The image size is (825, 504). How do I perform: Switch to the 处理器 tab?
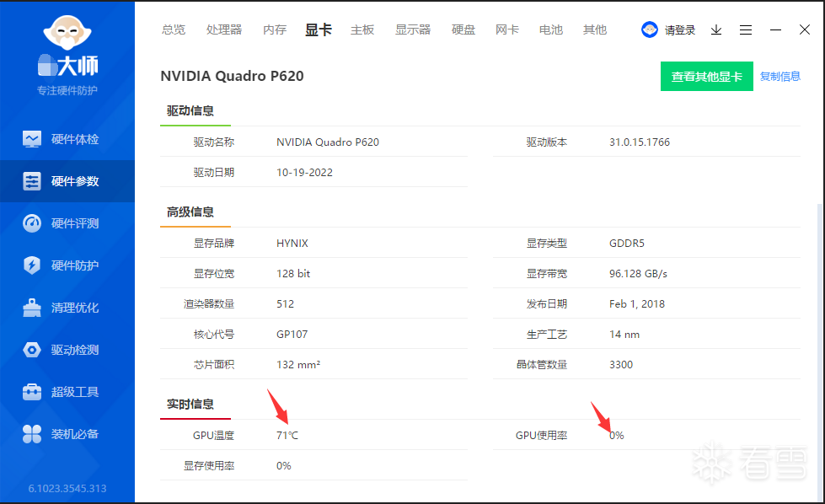coord(224,29)
